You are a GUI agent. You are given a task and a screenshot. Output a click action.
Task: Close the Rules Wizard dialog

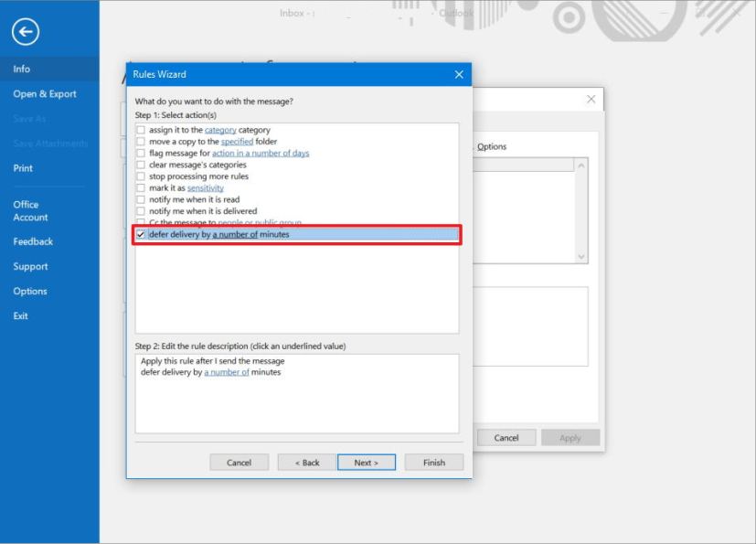[459, 74]
